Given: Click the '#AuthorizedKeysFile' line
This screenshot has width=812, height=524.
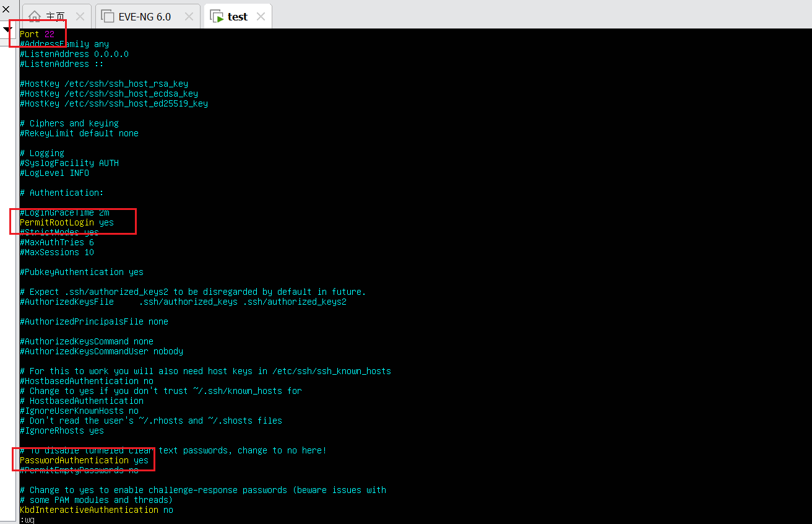Looking at the screenshot, I should [x=183, y=302].
